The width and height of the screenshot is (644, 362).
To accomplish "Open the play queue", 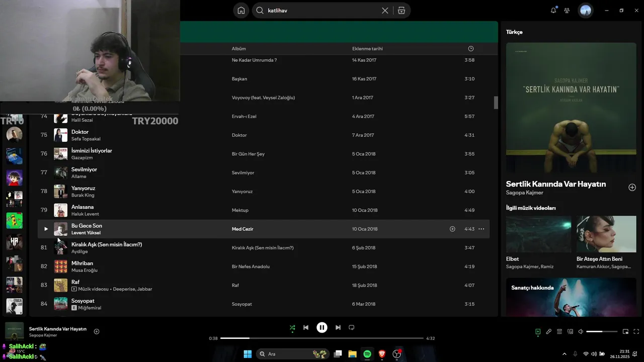I will (x=559, y=331).
